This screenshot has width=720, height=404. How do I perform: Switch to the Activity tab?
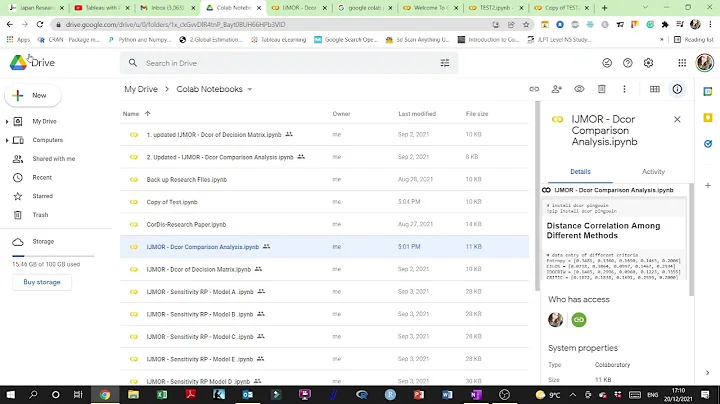(x=653, y=172)
